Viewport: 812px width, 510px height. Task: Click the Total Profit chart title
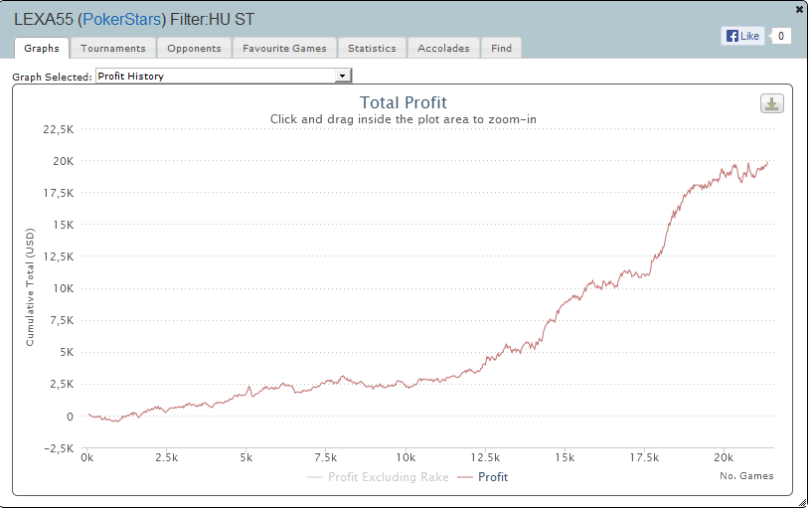coord(403,102)
